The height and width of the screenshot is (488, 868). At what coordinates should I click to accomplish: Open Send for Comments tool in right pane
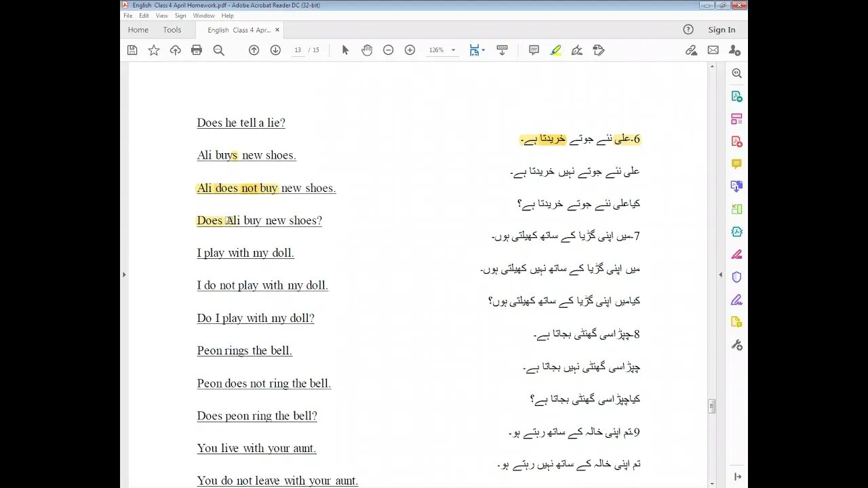coord(737,322)
